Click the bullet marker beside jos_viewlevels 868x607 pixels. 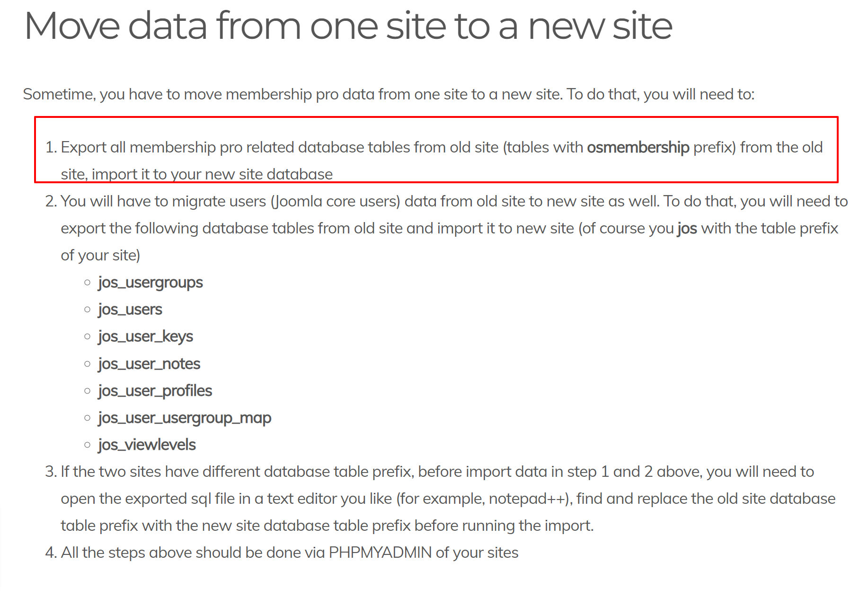(x=87, y=445)
